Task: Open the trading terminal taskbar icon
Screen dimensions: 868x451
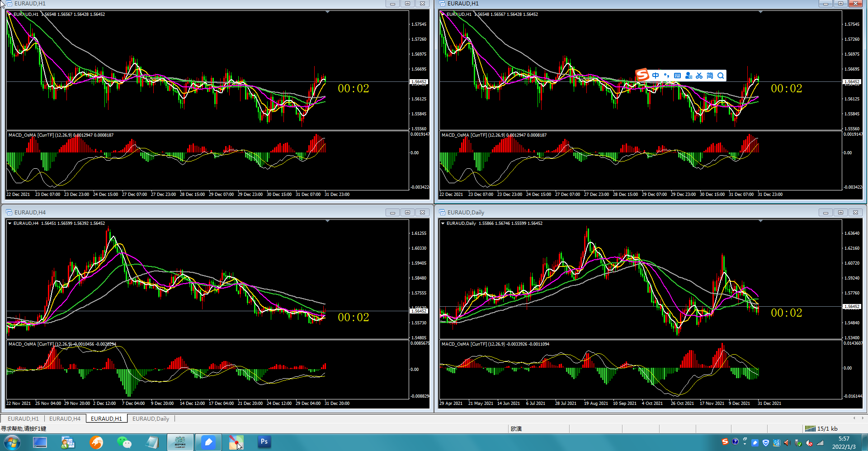Action: click(68, 442)
